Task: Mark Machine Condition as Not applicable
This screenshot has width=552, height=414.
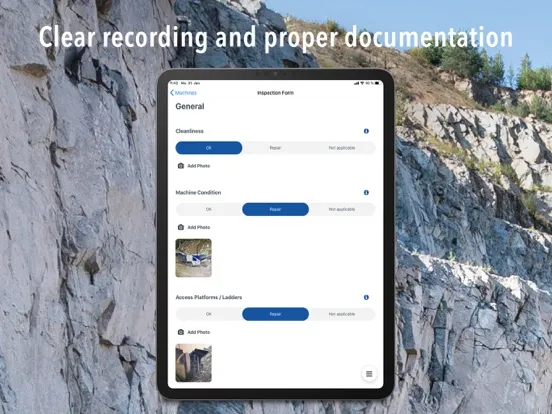Action: 342,209
